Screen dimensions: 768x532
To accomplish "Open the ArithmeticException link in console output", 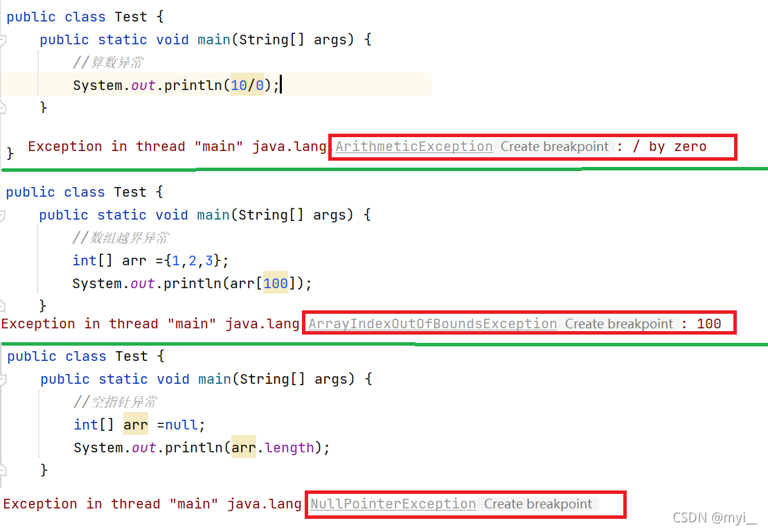I will coord(414,146).
